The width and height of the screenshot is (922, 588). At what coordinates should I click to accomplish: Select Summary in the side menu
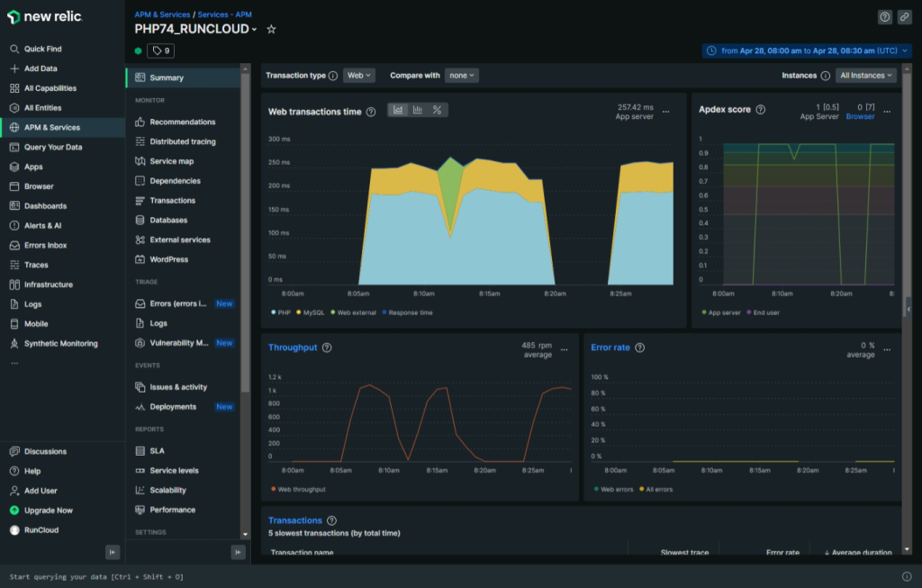183,77
